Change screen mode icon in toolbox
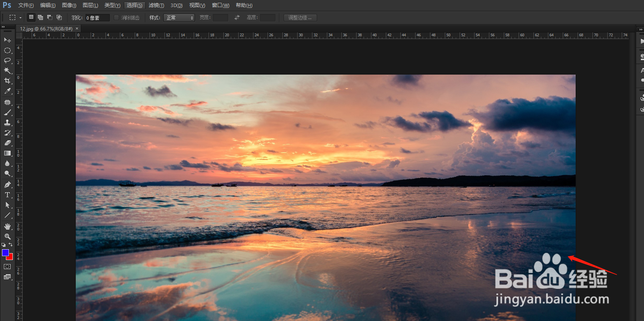This screenshot has width=644, height=321. pyautogui.click(x=7, y=277)
